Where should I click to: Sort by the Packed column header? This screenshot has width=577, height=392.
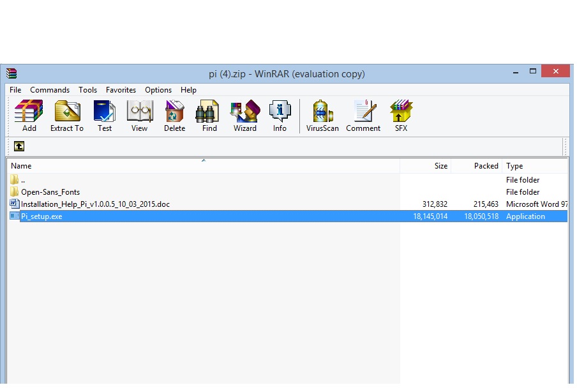(x=477, y=166)
